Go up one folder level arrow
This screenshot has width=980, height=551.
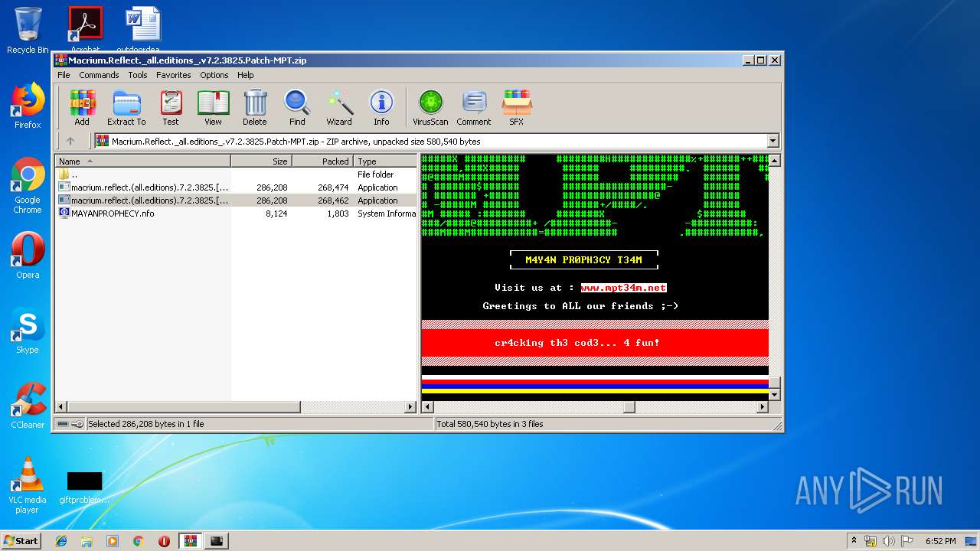[x=70, y=141]
